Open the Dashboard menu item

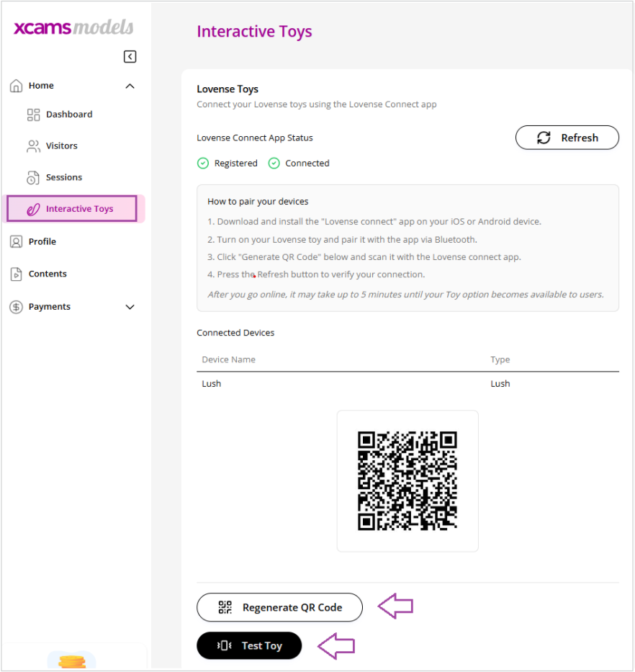[69, 115]
